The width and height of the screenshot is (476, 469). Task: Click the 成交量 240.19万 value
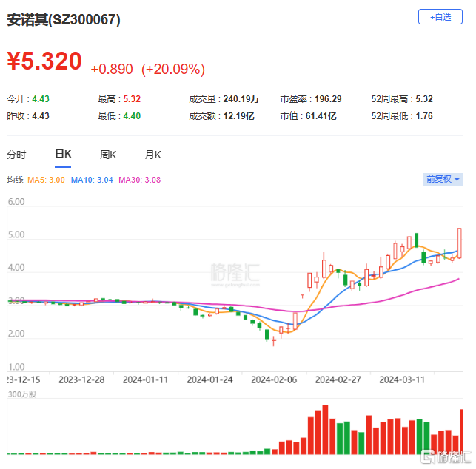pyautogui.click(x=241, y=99)
